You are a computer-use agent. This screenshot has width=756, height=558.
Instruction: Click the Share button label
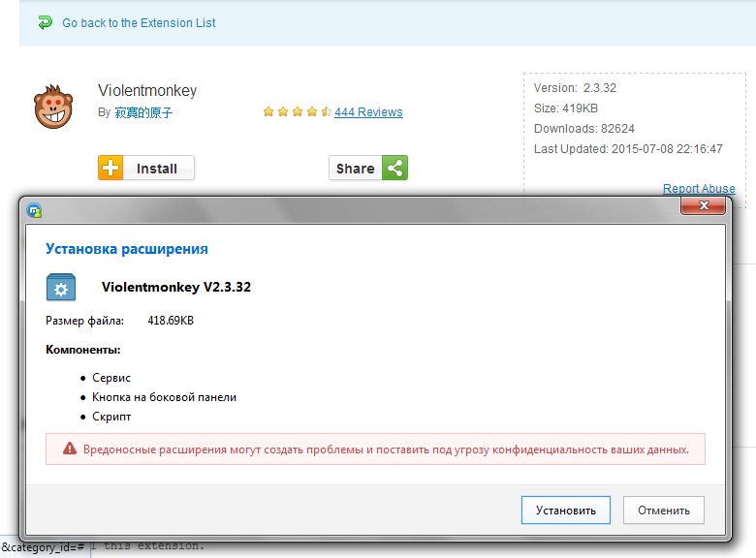coord(356,168)
